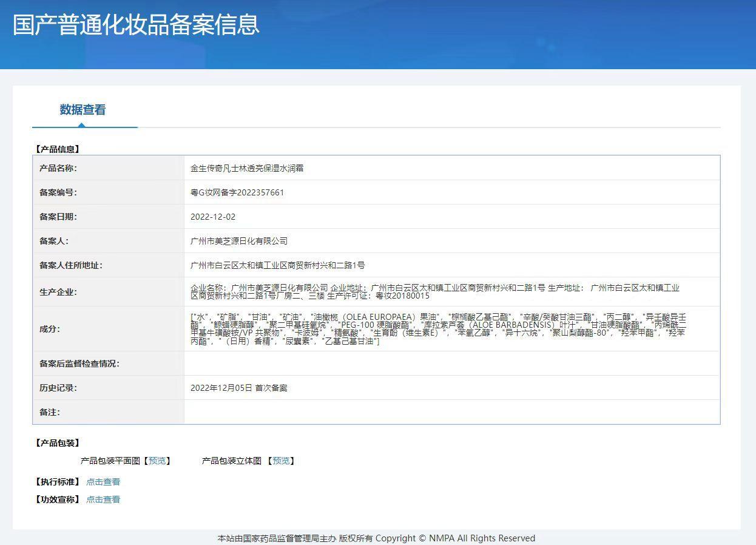Click the NMPA copyright footer text

tap(376, 538)
